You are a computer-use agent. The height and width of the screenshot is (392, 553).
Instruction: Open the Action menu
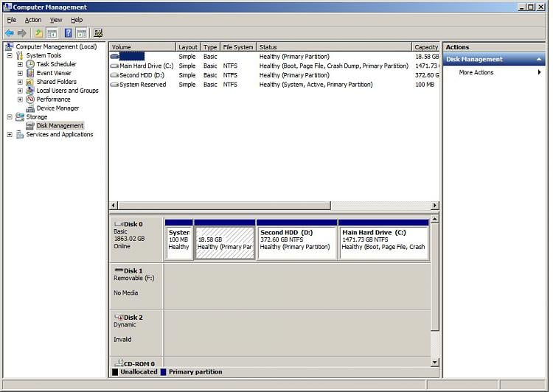[33, 20]
